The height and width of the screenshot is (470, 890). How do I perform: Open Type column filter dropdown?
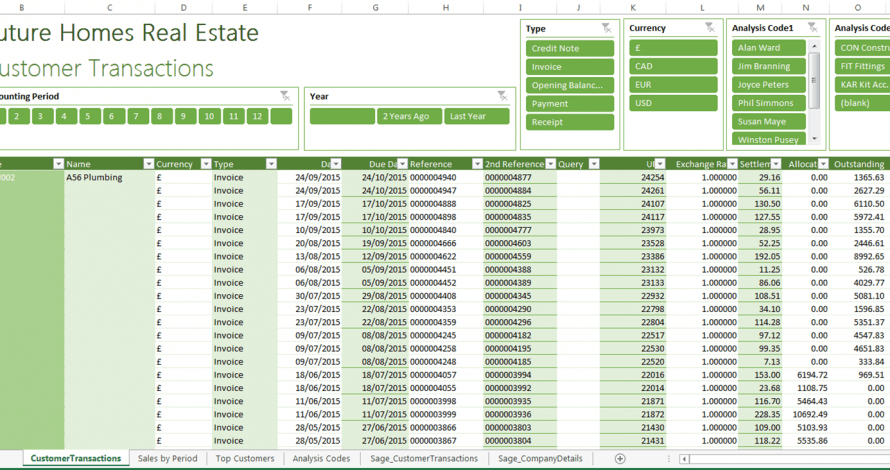tap(271, 164)
